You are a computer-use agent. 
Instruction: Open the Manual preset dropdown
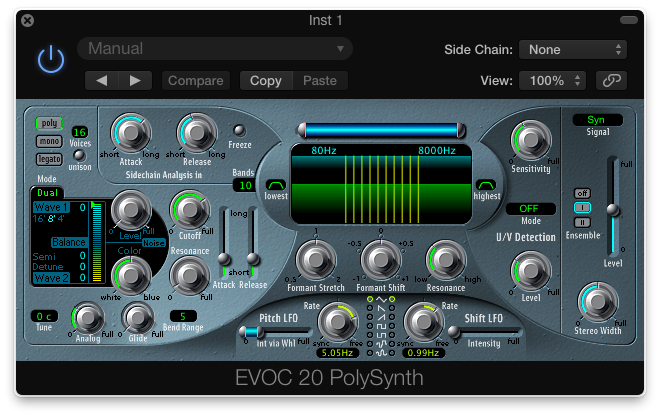(x=215, y=48)
